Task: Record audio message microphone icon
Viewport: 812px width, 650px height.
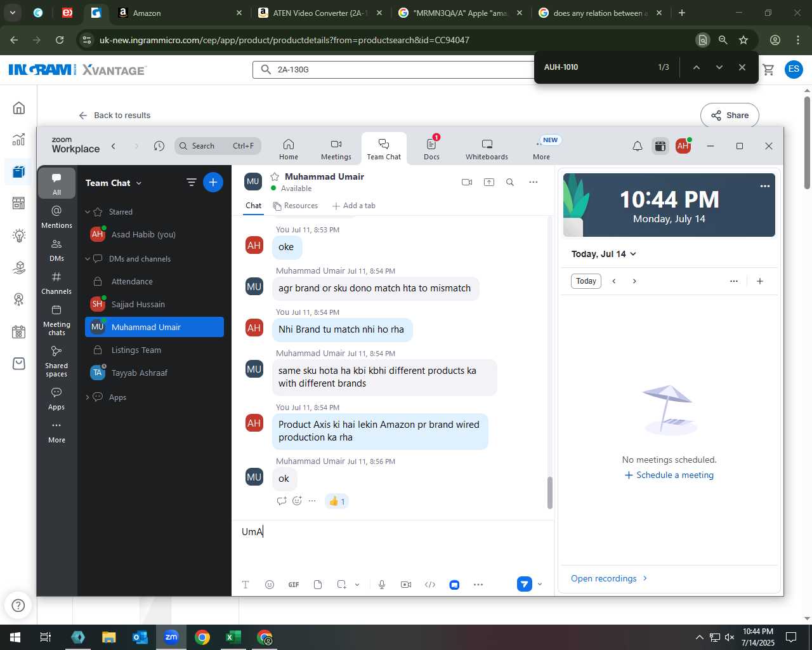Action: [382, 585]
